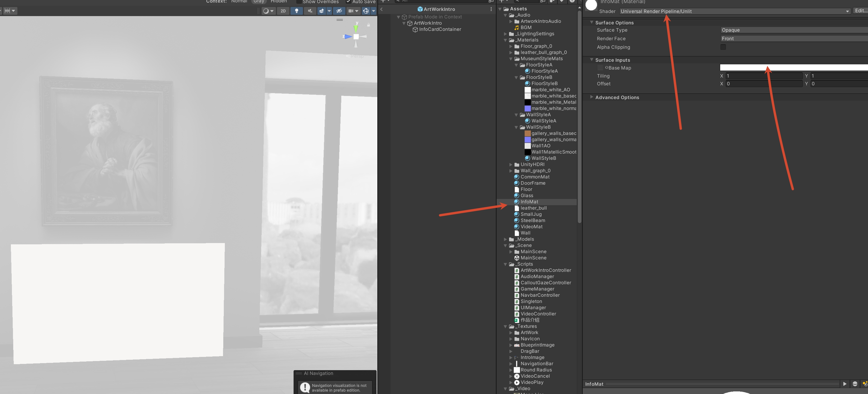Expand the _LightingSettings folder
This screenshot has height=394, width=868.
pos(505,34)
